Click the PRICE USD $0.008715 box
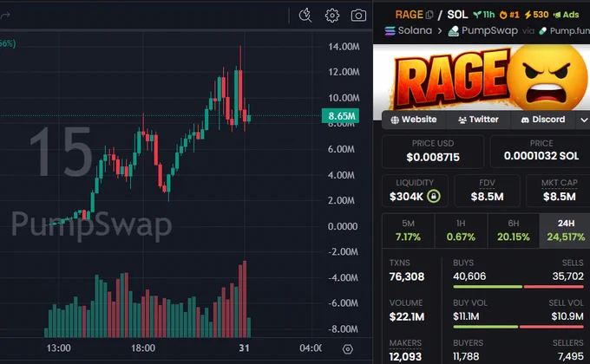The image size is (590, 364). click(x=433, y=151)
